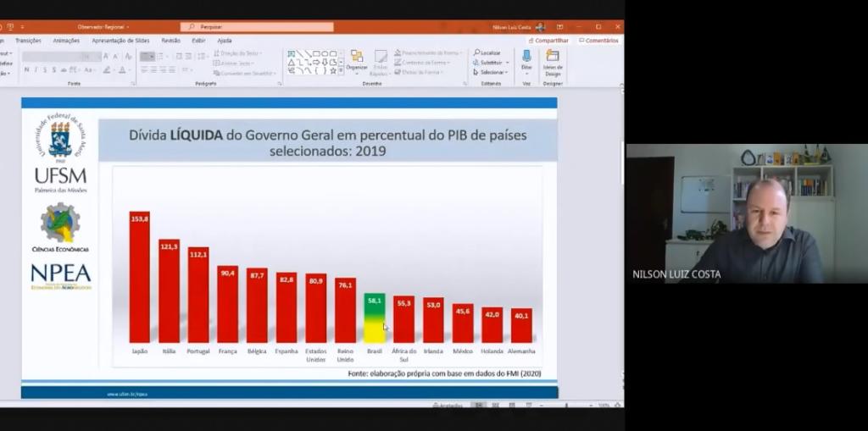Expand the shapes gallery more arrow
868x431 pixels.
pos(341,71)
